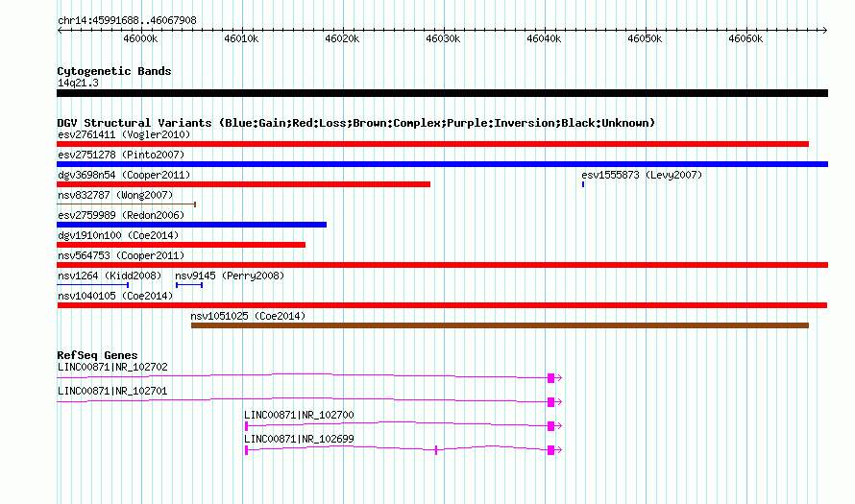
Task: Click the 46020k ruler tick label
Action: [x=342, y=38]
